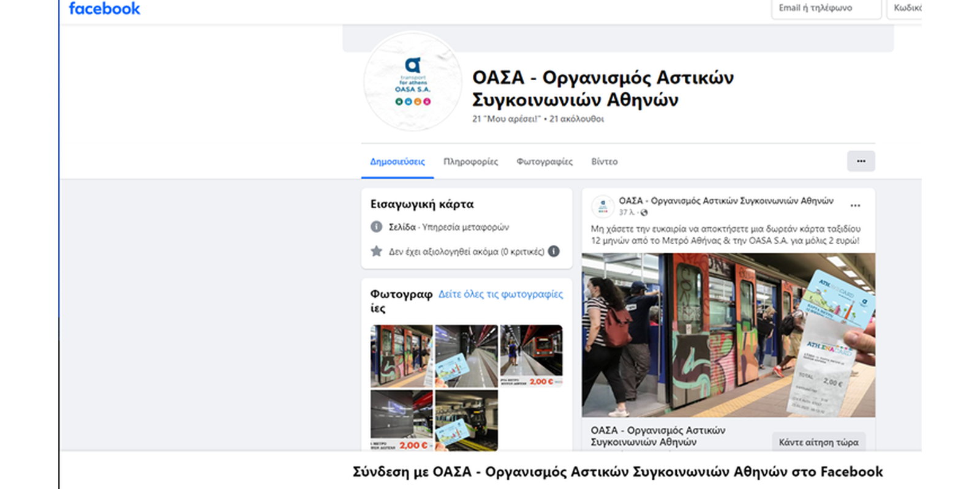Open the OASA profile picture
Screen dimensions: 980x489
tap(412, 81)
